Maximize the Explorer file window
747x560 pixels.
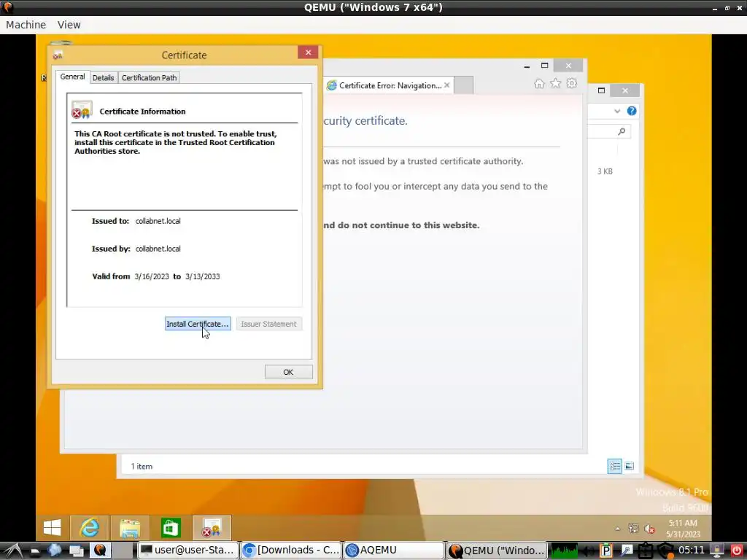point(601,90)
